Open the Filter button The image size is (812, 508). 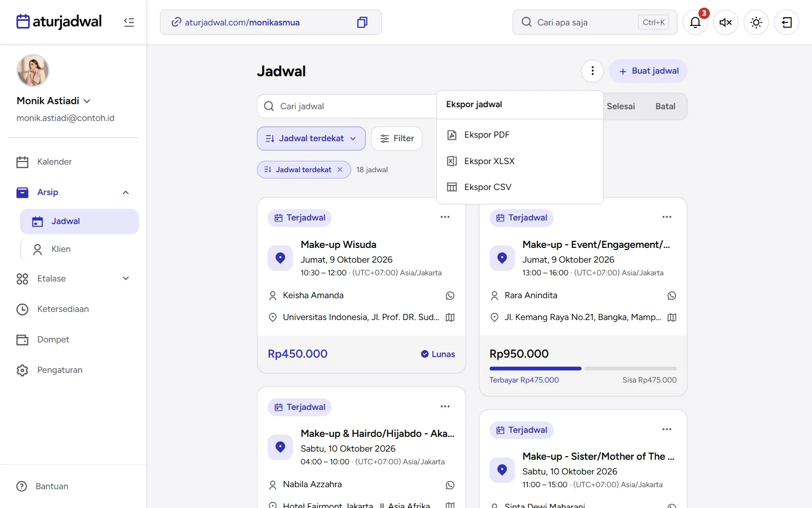pos(397,139)
